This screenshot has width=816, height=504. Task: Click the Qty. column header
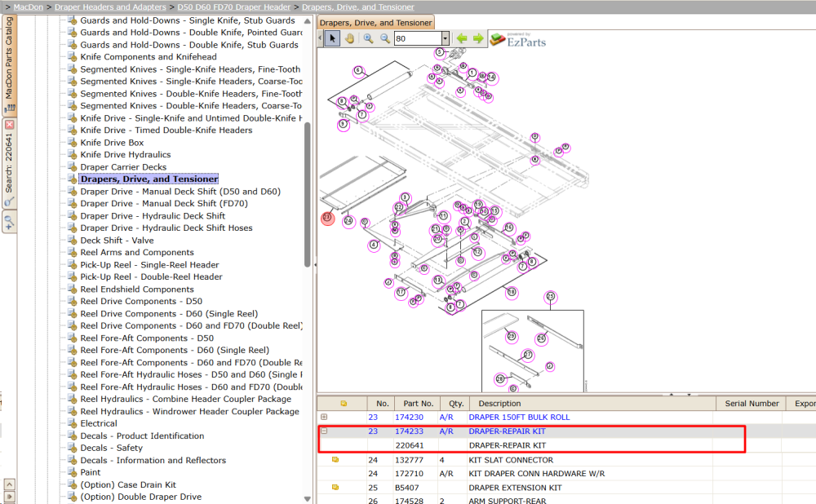(x=456, y=403)
